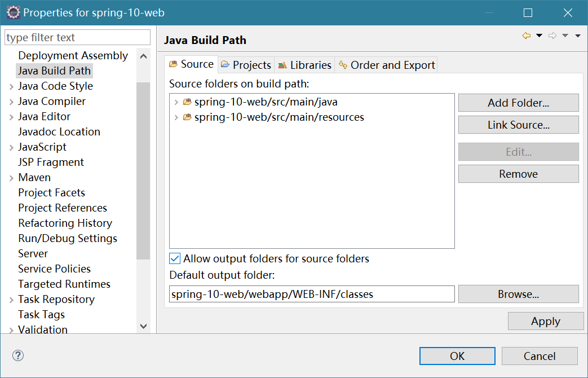
Task: Expand the spring-10-web/src/main/java folder node
Action: pyautogui.click(x=176, y=102)
